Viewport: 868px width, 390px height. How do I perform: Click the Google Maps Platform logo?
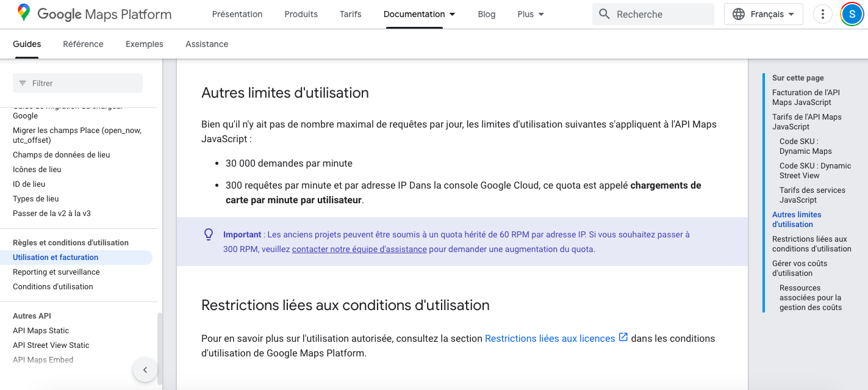point(95,14)
